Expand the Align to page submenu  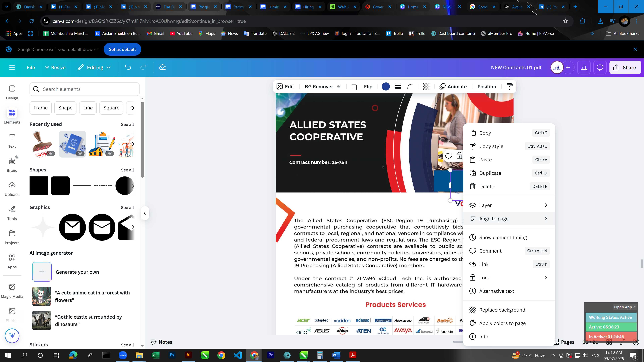tap(509, 219)
